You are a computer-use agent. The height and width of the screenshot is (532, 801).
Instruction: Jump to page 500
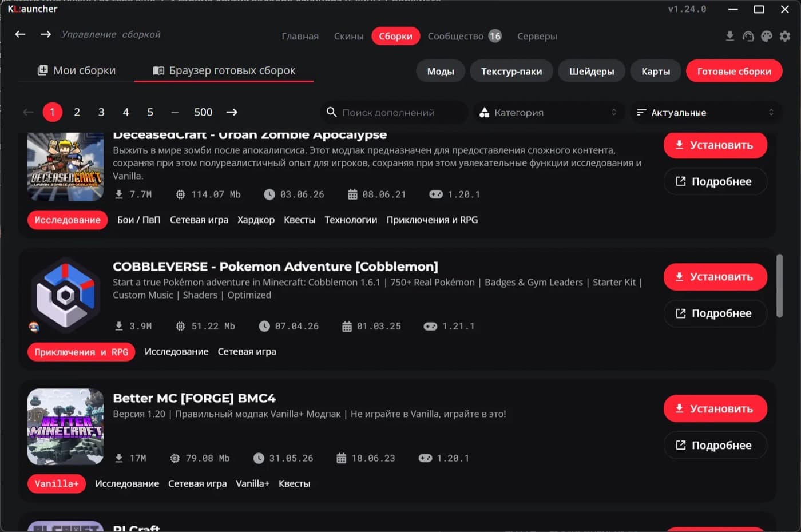coord(203,112)
